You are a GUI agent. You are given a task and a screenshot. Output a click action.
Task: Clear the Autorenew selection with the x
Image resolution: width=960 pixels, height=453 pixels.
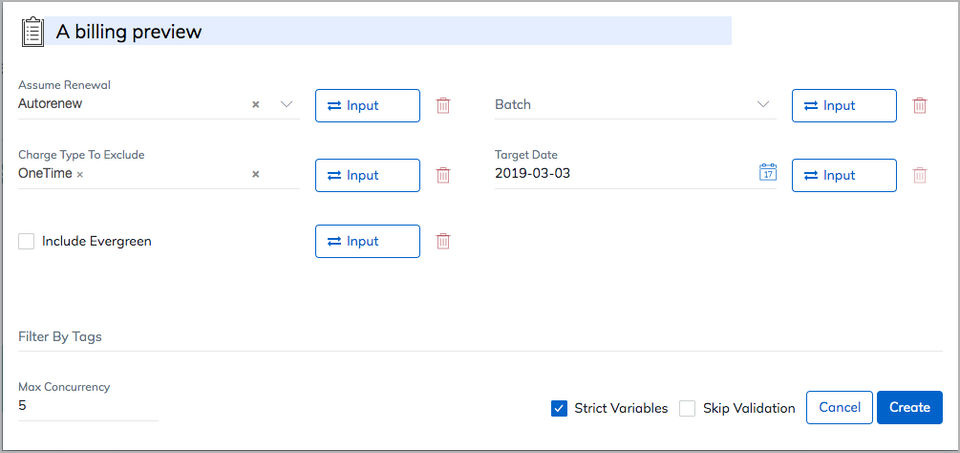click(255, 104)
